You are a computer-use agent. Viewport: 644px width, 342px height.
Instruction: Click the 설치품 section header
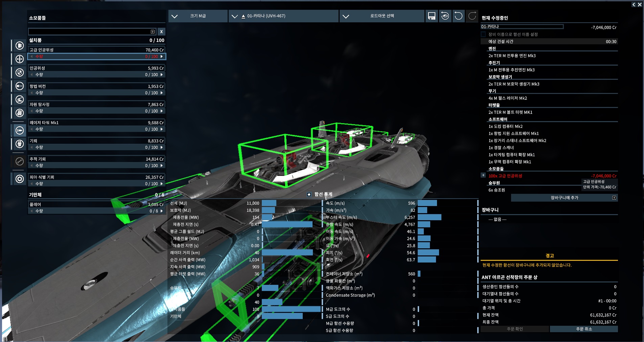coord(97,40)
